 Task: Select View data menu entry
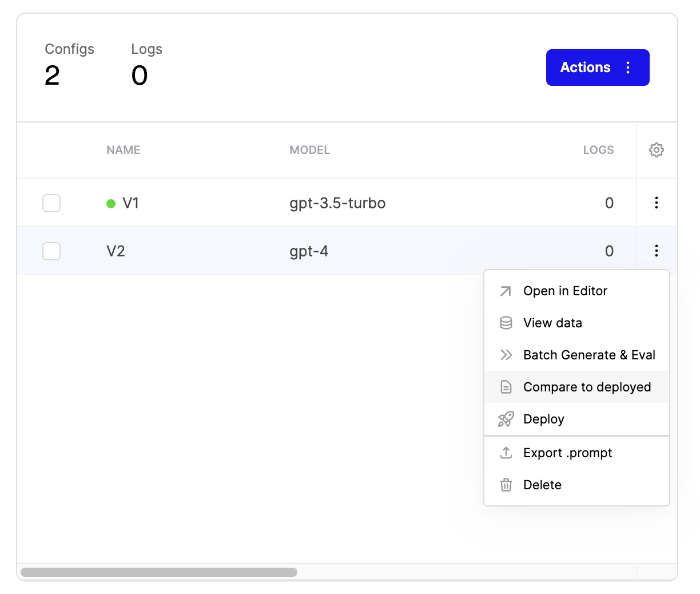tap(576, 323)
